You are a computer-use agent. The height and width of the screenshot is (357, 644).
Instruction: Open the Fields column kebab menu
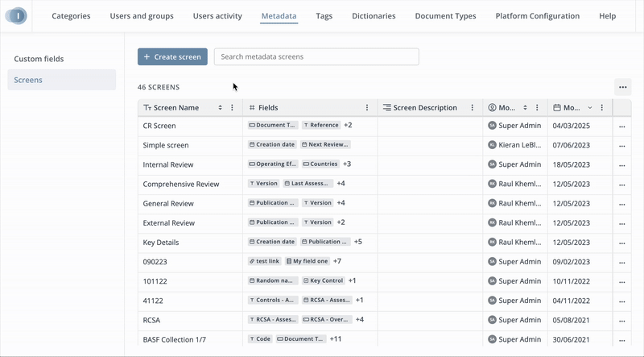coord(368,107)
